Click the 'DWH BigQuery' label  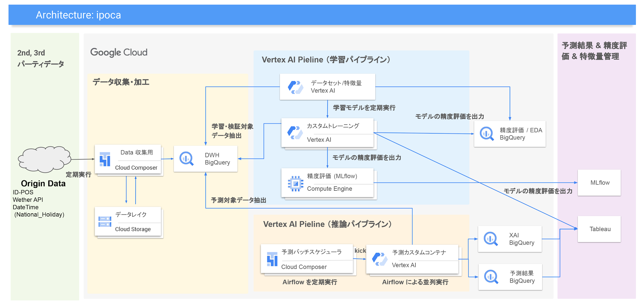[217, 159]
